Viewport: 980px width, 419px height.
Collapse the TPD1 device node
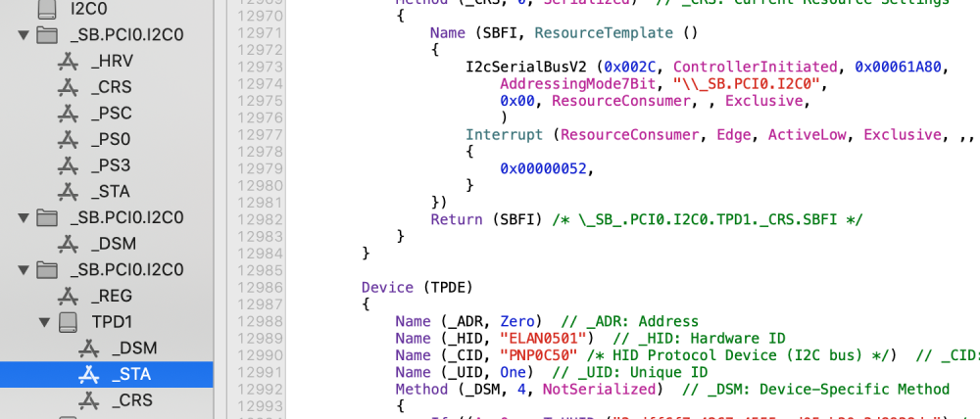[x=44, y=322]
